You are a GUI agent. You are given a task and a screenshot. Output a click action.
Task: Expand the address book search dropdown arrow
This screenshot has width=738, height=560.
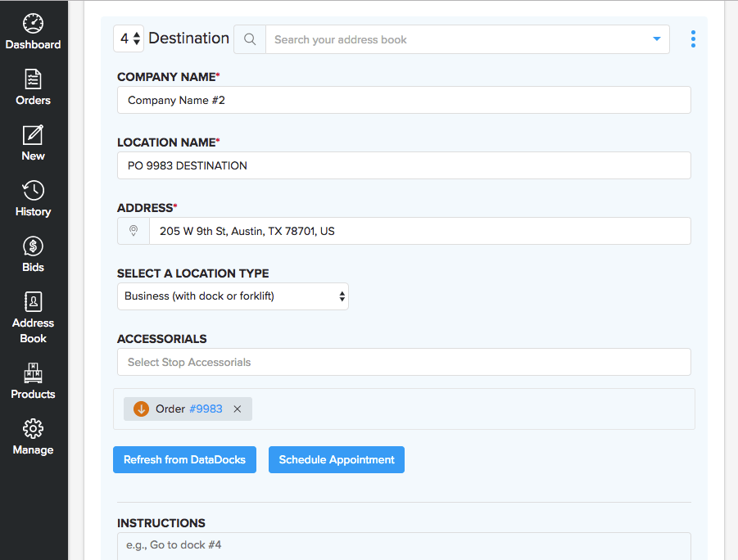[657, 39]
